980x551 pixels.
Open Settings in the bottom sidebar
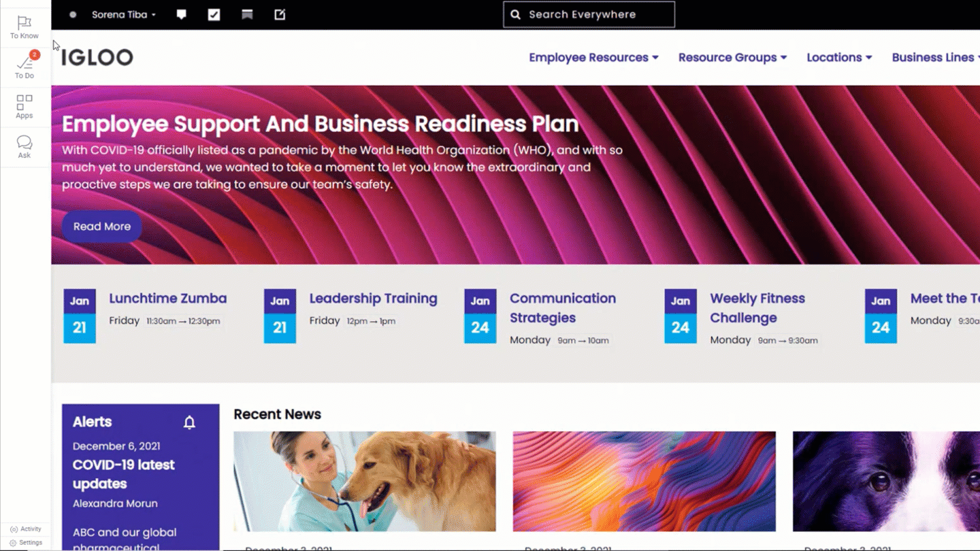[x=26, y=543]
